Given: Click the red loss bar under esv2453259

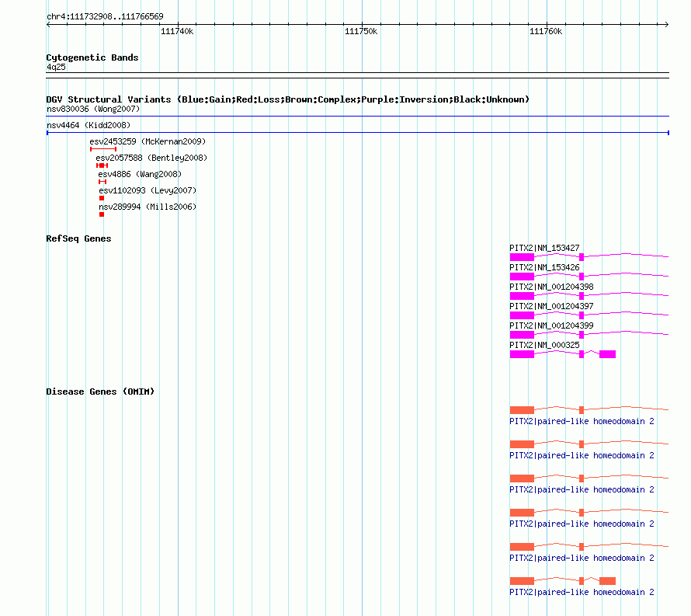Looking at the screenshot, I should 103,149.
